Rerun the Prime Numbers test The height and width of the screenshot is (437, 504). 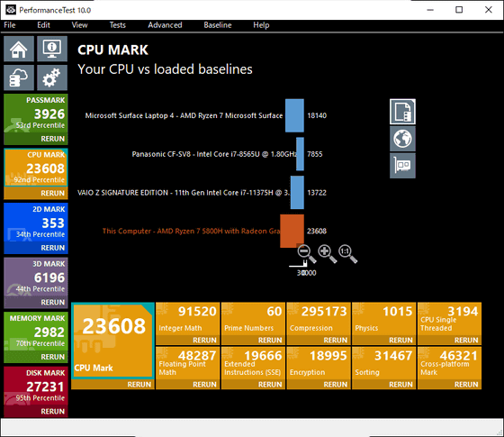pyautogui.click(x=253, y=341)
